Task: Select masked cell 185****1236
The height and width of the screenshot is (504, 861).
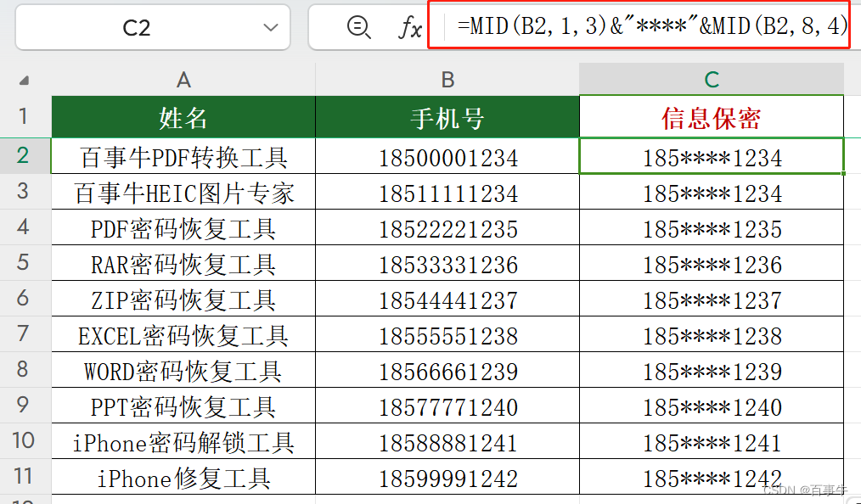Action: pos(712,263)
